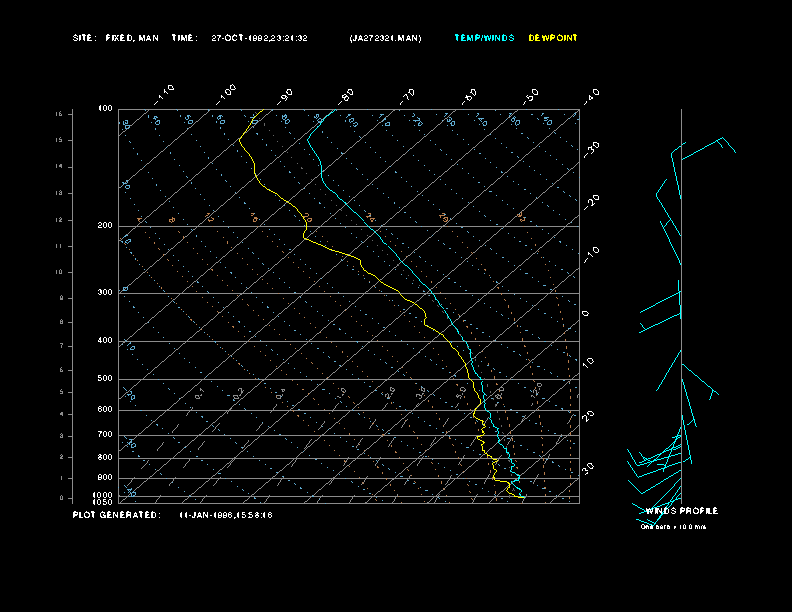Click the TEMP/WINDS legend label

484,38
